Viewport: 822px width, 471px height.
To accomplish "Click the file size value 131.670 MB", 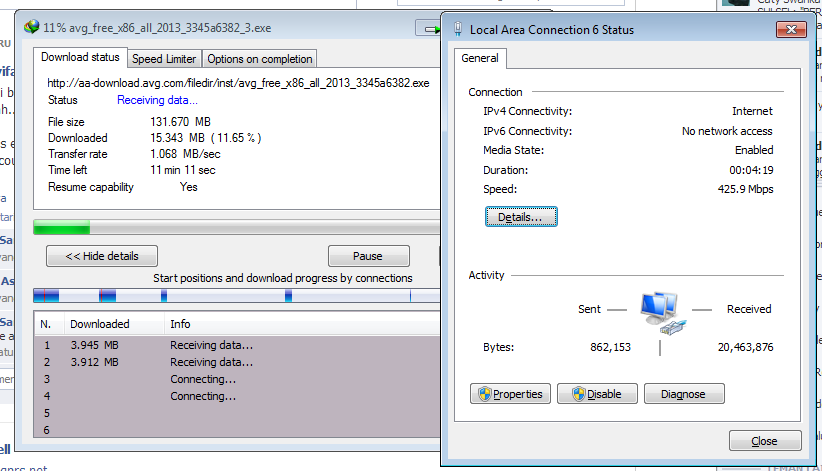I will pyautogui.click(x=180, y=122).
